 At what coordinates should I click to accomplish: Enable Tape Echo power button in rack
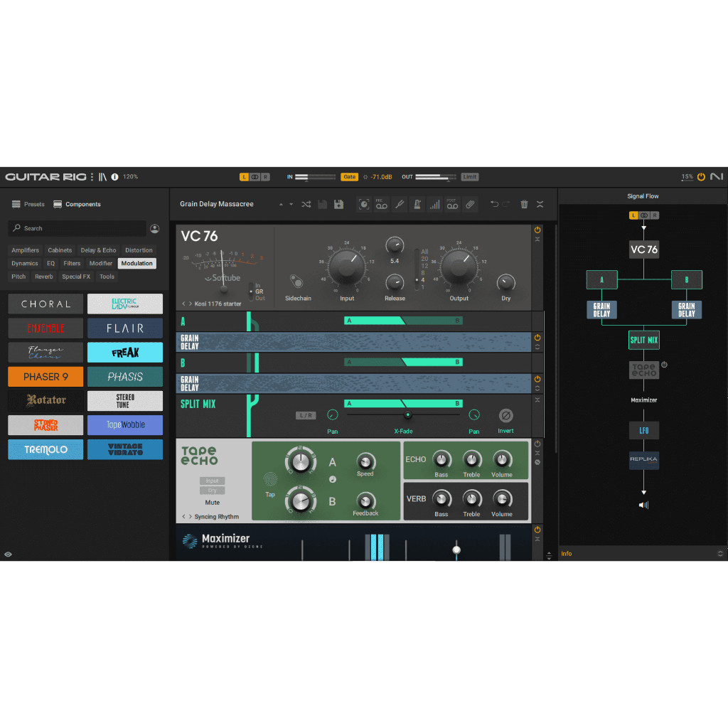[537, 444]
